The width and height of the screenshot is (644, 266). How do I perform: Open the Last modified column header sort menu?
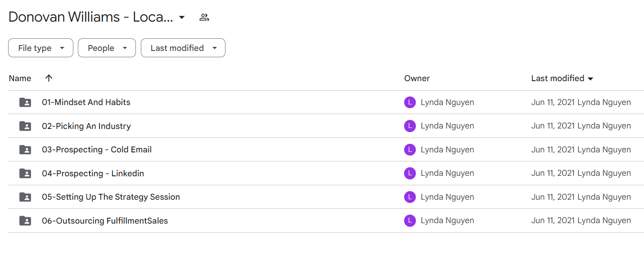562,78
